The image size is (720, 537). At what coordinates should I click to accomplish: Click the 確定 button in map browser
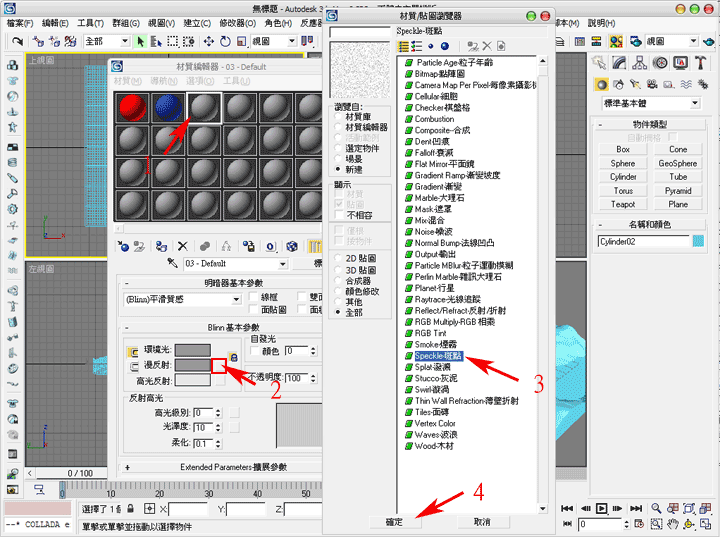(x=394, y=522)
